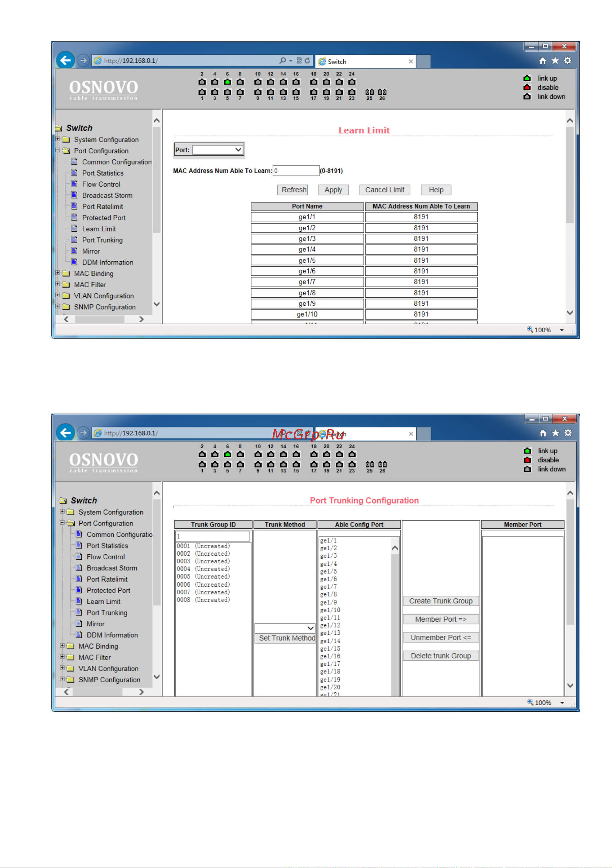Open favorites star in upper browser window
The height and width of the screenshot is (868, 612).
pos(555,61)
